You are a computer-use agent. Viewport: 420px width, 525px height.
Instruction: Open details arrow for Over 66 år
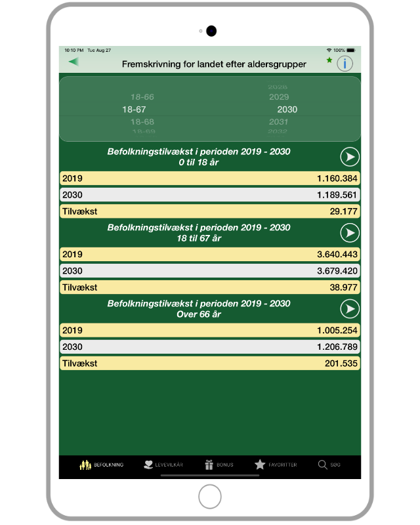pos(350,308)
